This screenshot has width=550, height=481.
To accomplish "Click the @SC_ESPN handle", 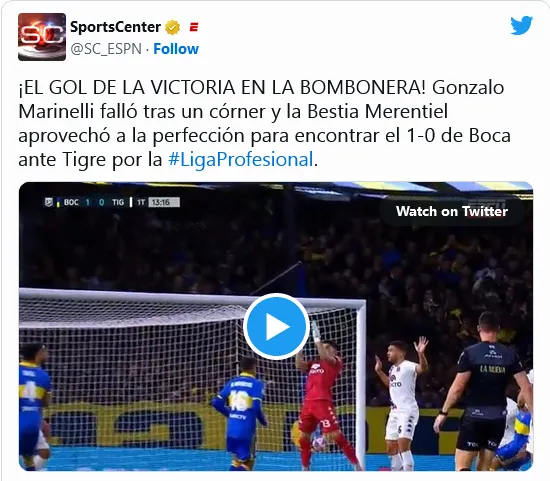I will coord(106,49).
